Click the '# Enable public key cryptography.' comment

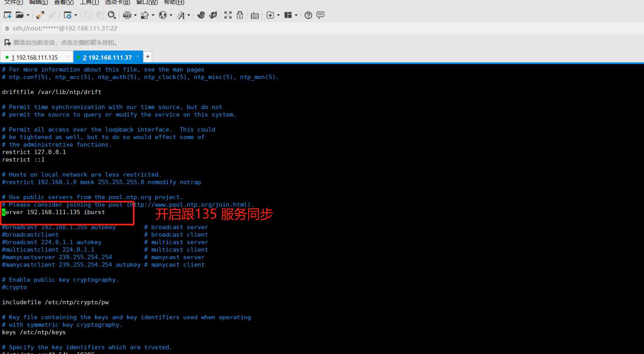coord(60,280)
